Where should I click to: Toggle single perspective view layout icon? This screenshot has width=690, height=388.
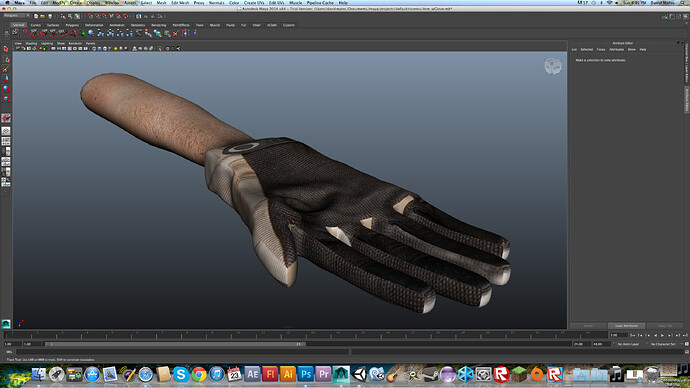pos(6,131)
